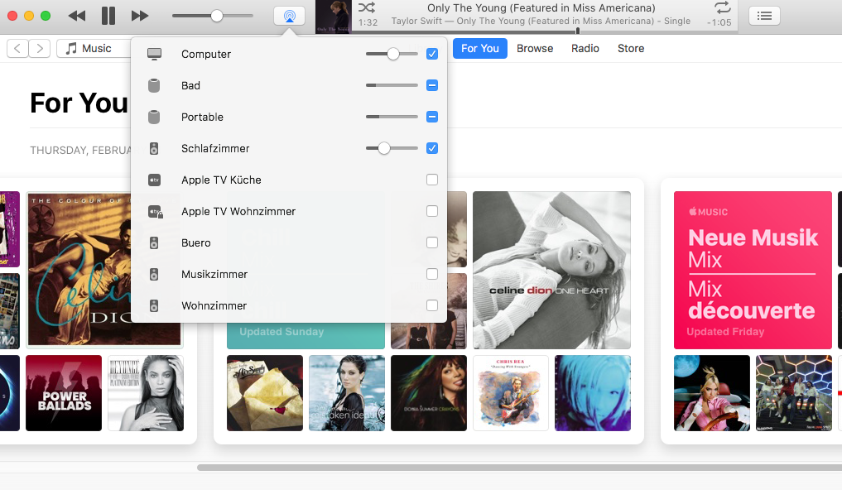This screenshot has width=842, height=504.
Task: Pause the current song
Action: tap(108, 16)
